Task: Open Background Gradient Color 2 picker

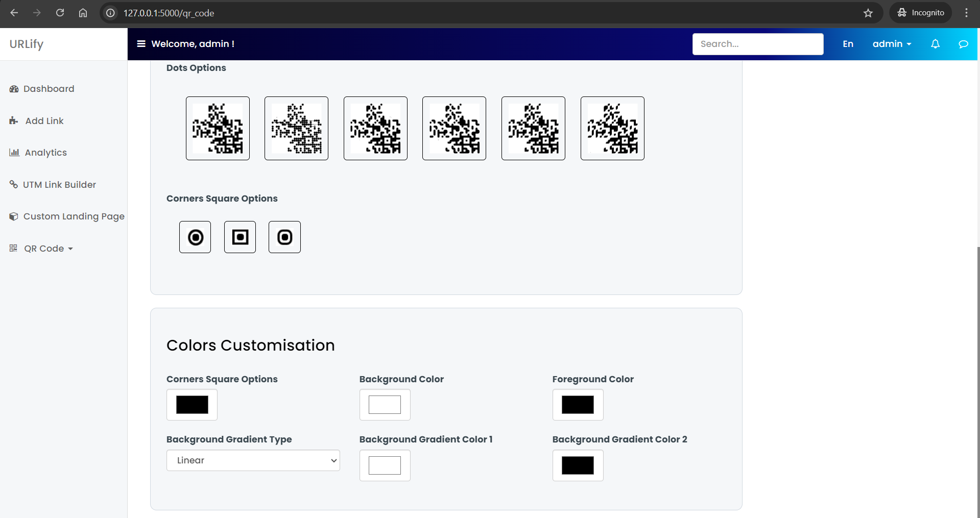Action: pos(578,465)
